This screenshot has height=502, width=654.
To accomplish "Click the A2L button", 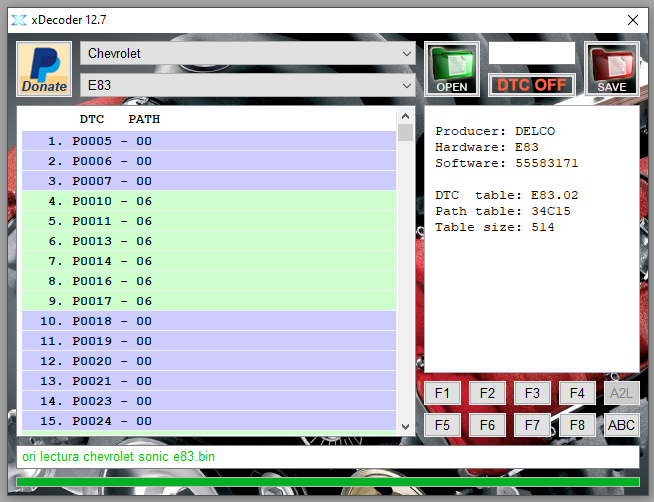I will tap(621, 393).
